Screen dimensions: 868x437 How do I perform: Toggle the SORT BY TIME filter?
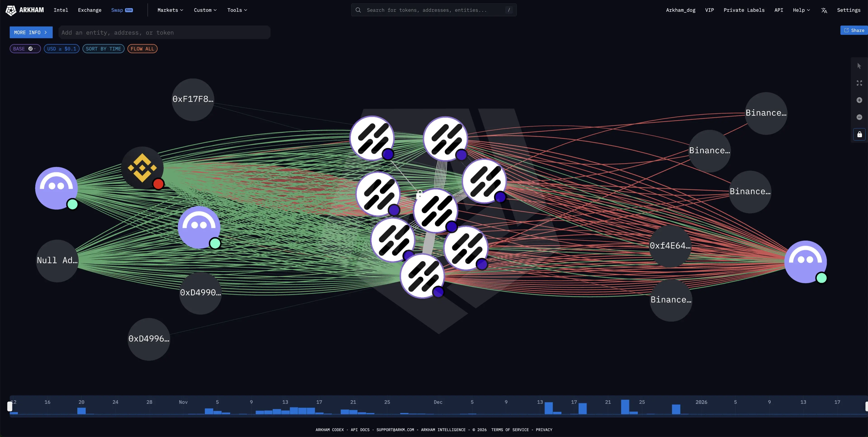[103, 49]
